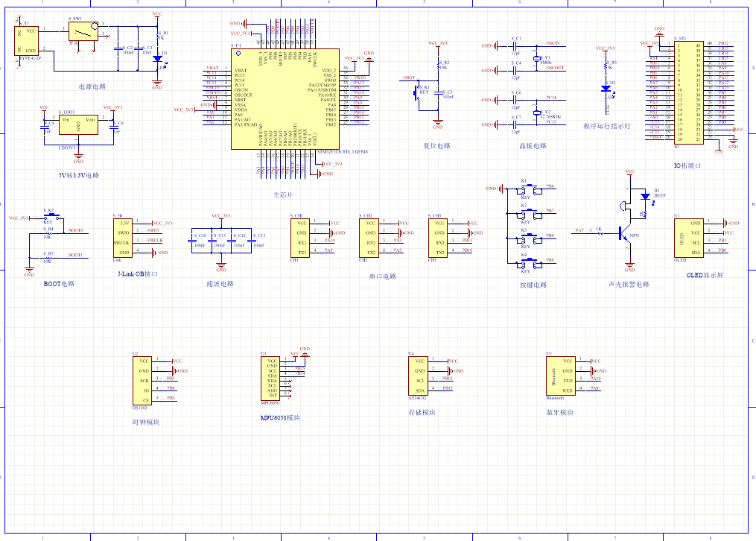Image resolution: width=756 pixels, height=541 pixels.
Task: Click the S_Y1 8MHz crystal symbol
Action: coord(536,58)
